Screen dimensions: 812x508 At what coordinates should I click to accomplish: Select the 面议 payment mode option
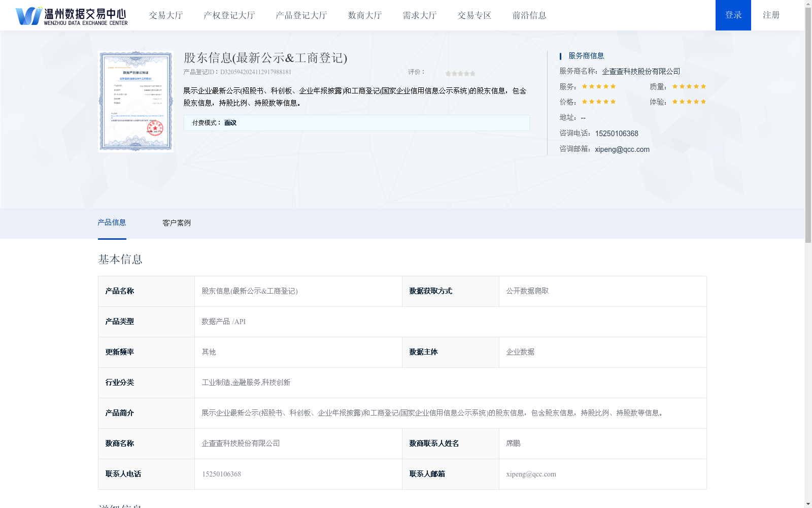tap(230, 122)
